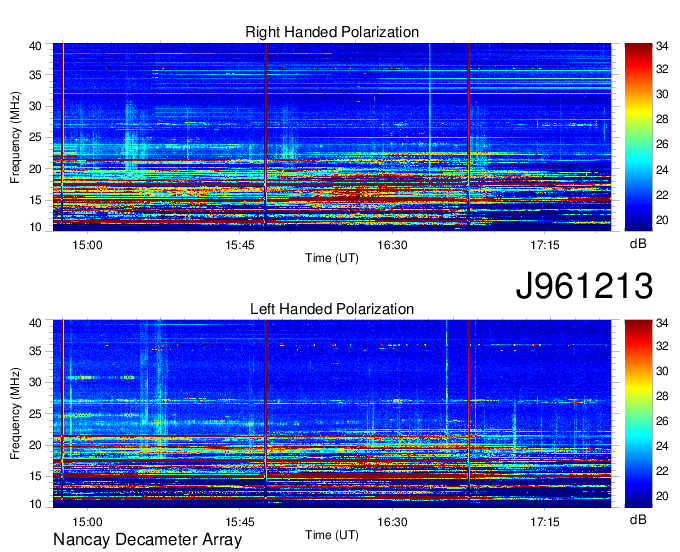Click "Frequency (MHz)" axis label of right-handed plot

pyautogui.click(x=15, y=137)
